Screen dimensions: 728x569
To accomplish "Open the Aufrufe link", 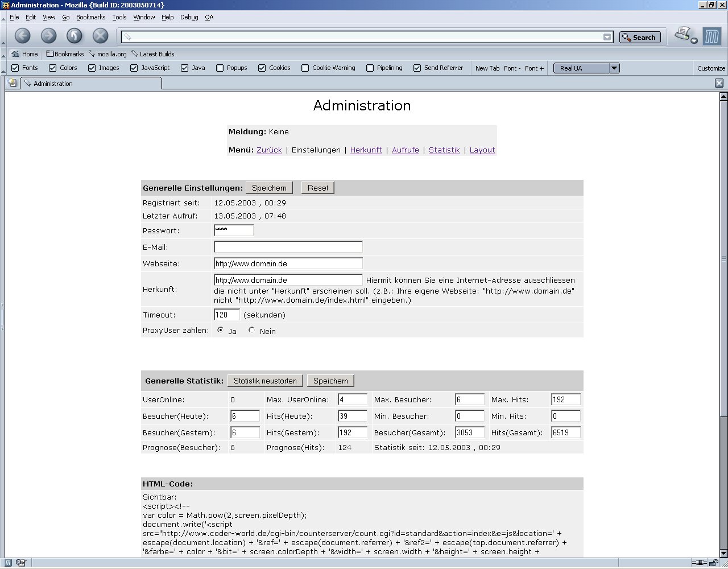I will 406,150.
